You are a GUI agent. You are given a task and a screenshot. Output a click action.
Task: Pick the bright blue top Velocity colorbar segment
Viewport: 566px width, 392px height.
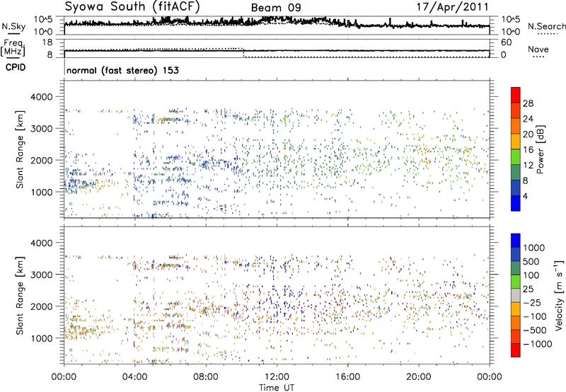(516, 241)
